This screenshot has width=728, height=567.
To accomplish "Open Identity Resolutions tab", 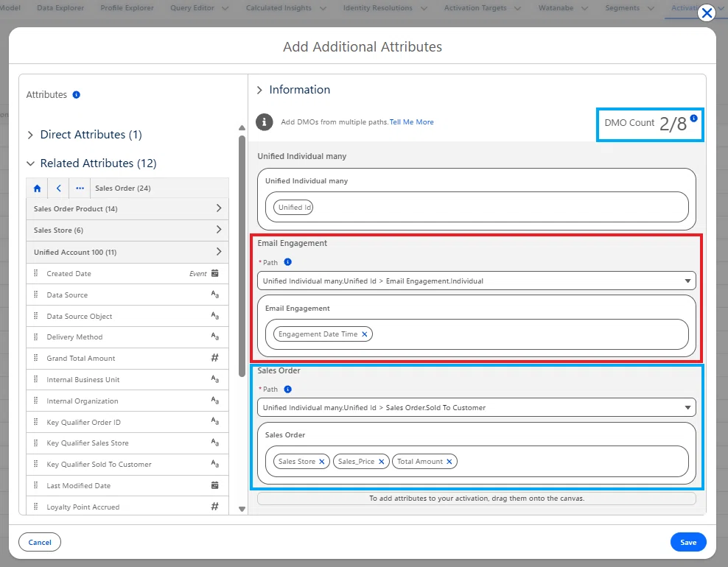I will (377, 8).
